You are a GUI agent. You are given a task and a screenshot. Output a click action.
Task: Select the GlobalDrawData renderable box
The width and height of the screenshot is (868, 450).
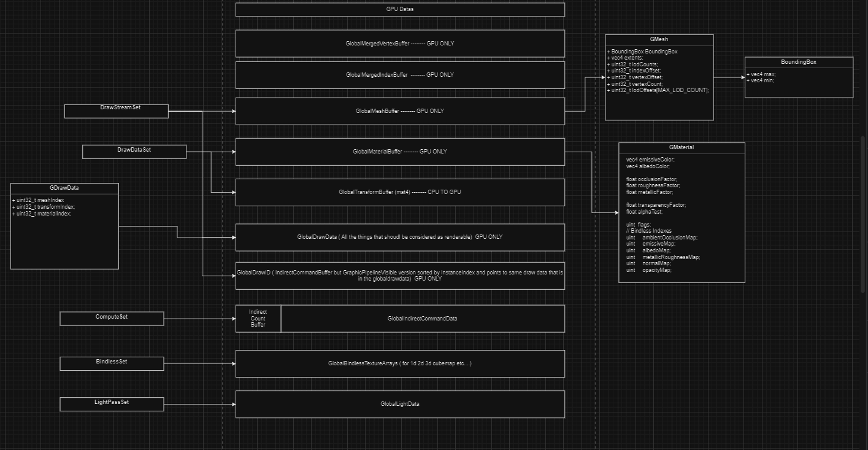tap(399, 237)
